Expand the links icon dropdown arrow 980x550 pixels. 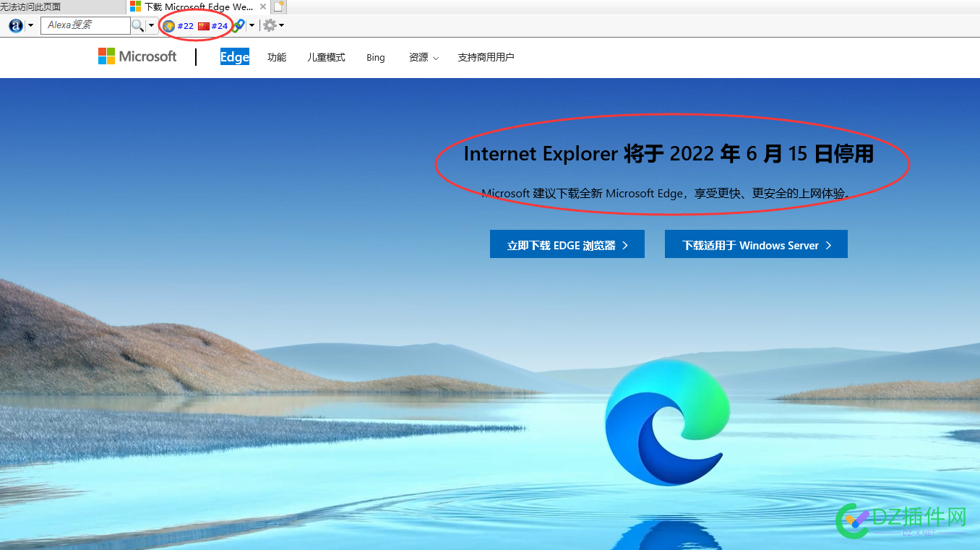pos(252,25)
